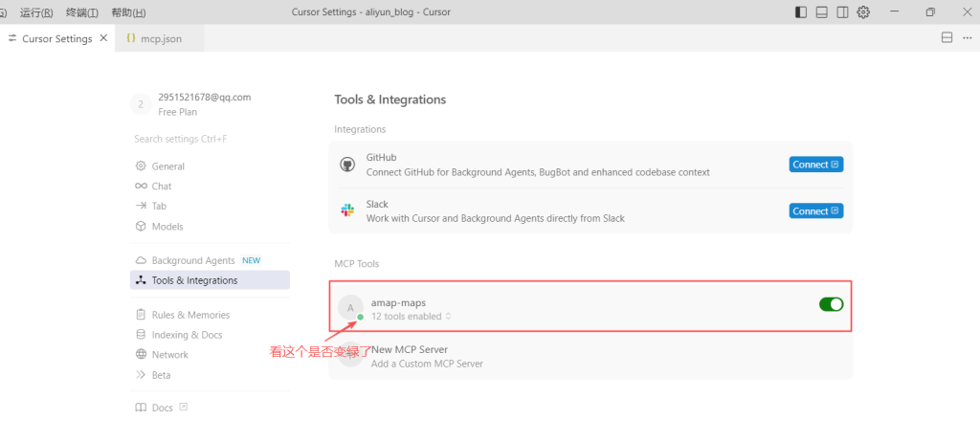Connect the Slack integration
The image size is (980, 442).
815,210
